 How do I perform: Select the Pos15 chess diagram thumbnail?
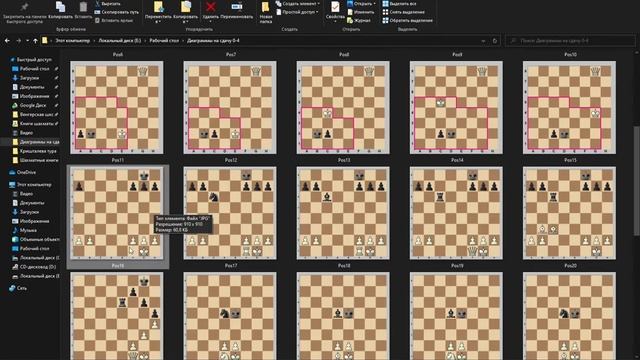pyautogui.click(x=569, y=213)
